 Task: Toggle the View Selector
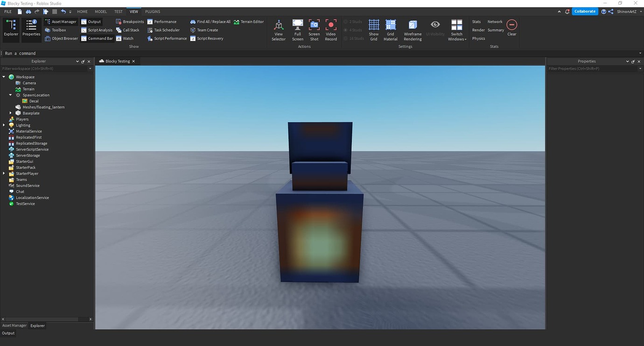[279, 30]
